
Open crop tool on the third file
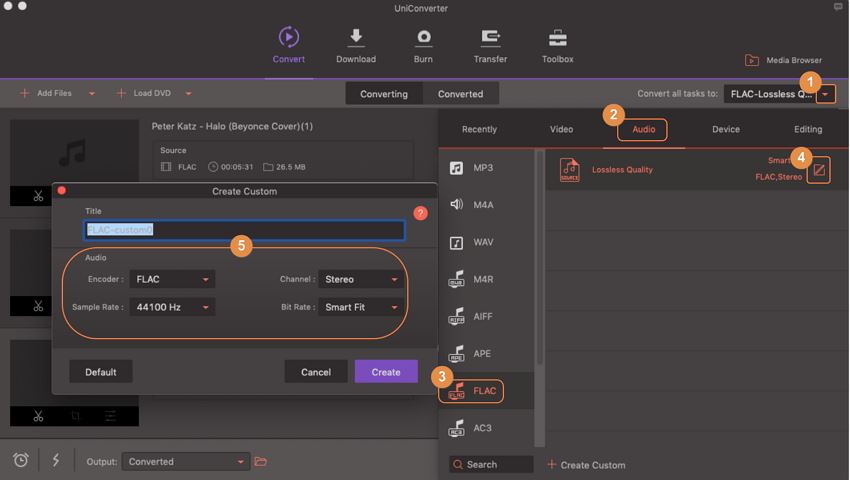tap(75, 416)
